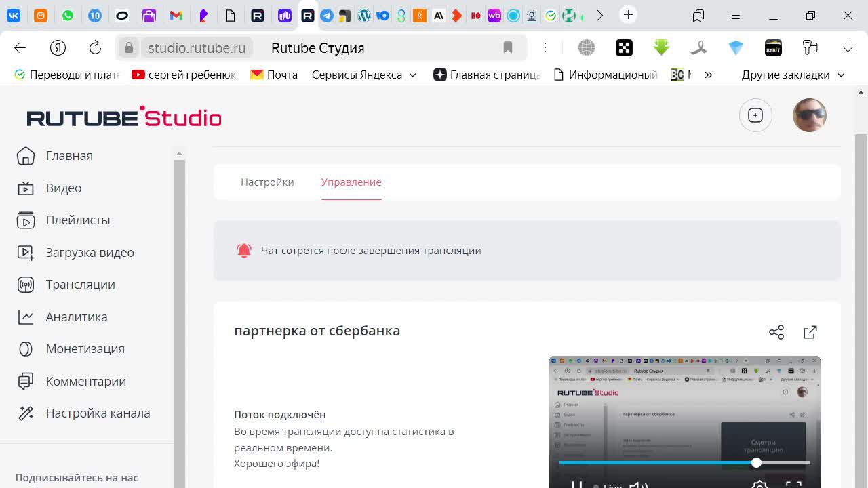868x488 pixels.
Task: Go back to the previous page
Action: pos(20,47)
